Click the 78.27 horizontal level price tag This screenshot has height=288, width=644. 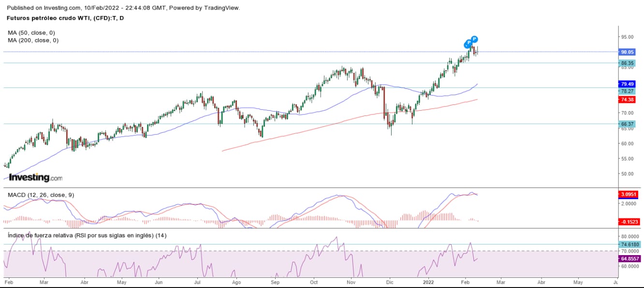tap(628, 91)
